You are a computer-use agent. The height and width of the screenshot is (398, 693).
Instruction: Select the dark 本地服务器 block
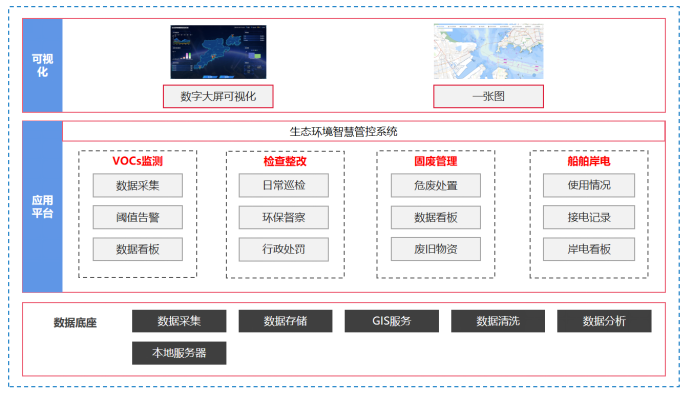pyautogui.click(x=179, y=353)
